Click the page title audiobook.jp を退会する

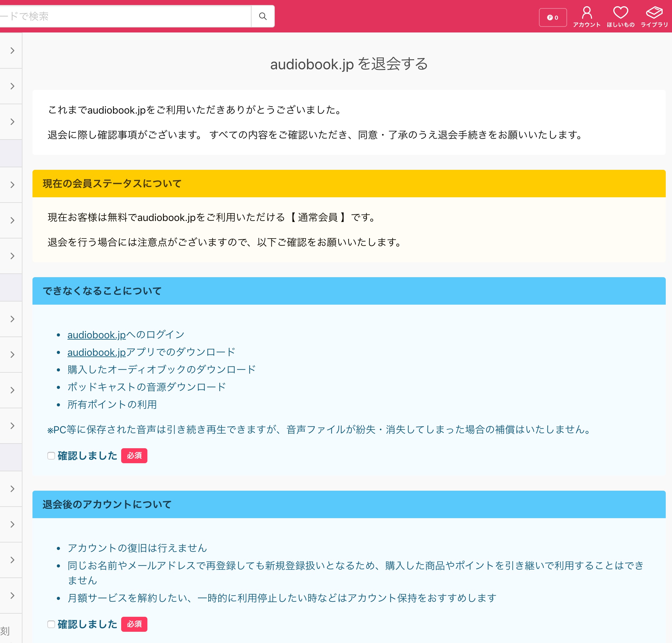tap(349, 64)
